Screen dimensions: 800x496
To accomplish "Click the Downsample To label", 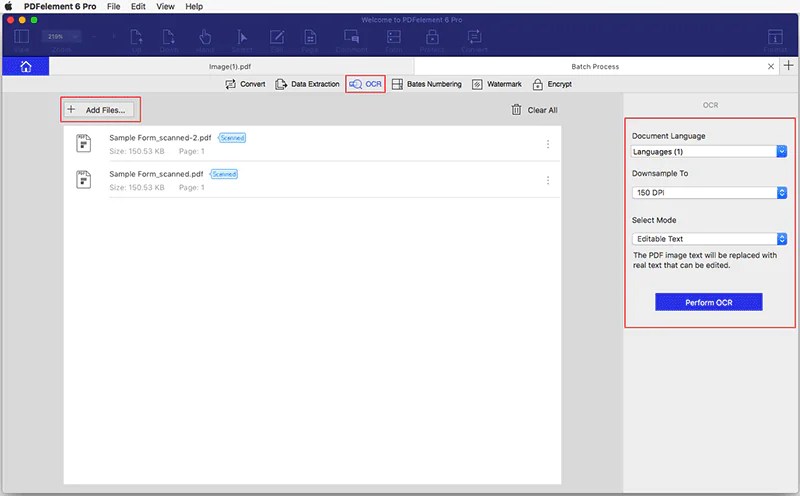I will (x=660, y=173).
